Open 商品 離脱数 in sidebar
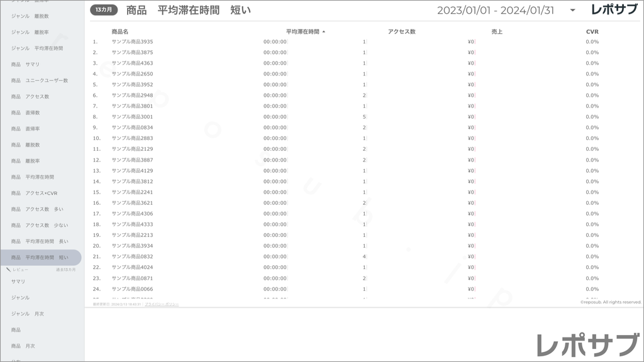 [x=25, y=145]
